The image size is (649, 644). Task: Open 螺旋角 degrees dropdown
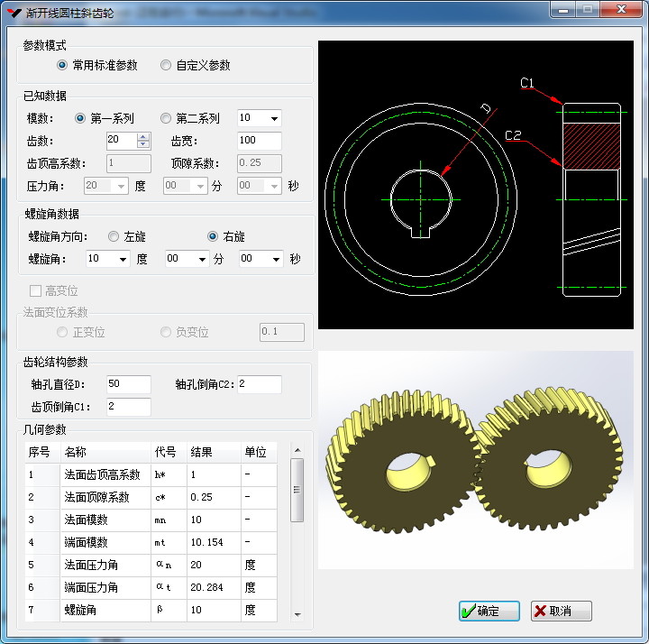pos(123,259)
